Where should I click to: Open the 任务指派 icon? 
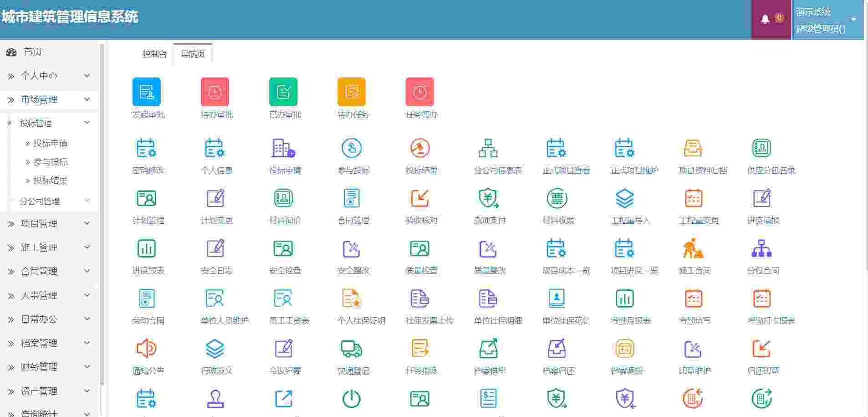point(419,349)
